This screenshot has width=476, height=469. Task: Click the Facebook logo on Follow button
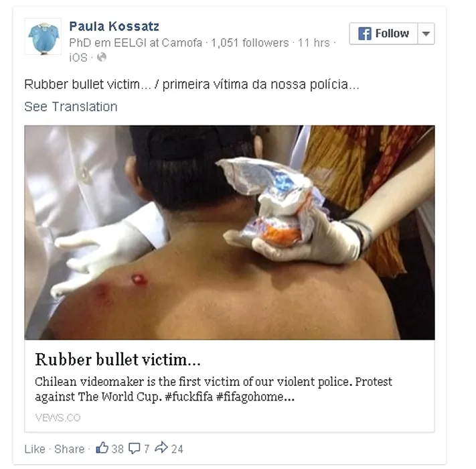[x=365, y=33]
